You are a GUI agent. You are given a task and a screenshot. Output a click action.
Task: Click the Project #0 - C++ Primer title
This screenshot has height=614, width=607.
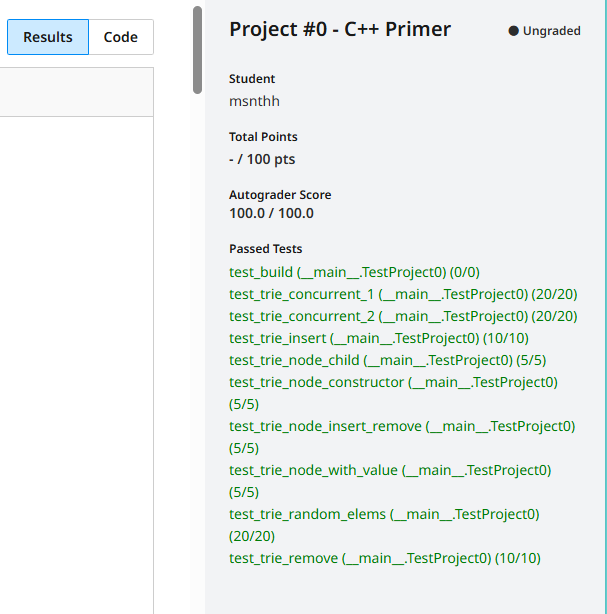coord(340,29)
